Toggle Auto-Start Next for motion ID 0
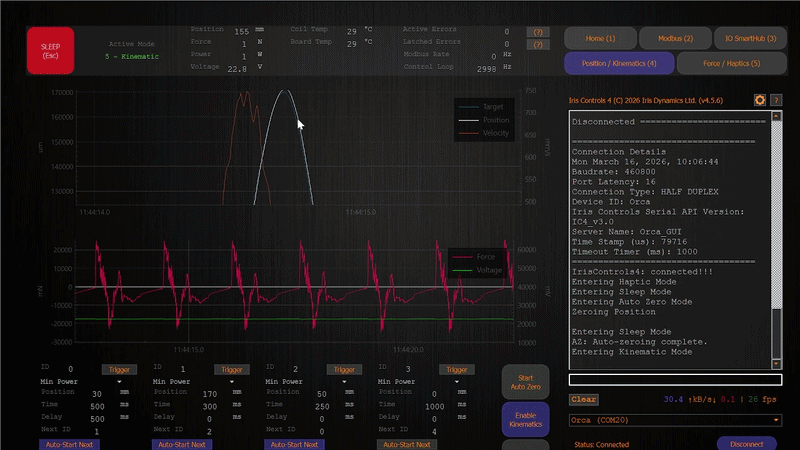 (70, 444)
